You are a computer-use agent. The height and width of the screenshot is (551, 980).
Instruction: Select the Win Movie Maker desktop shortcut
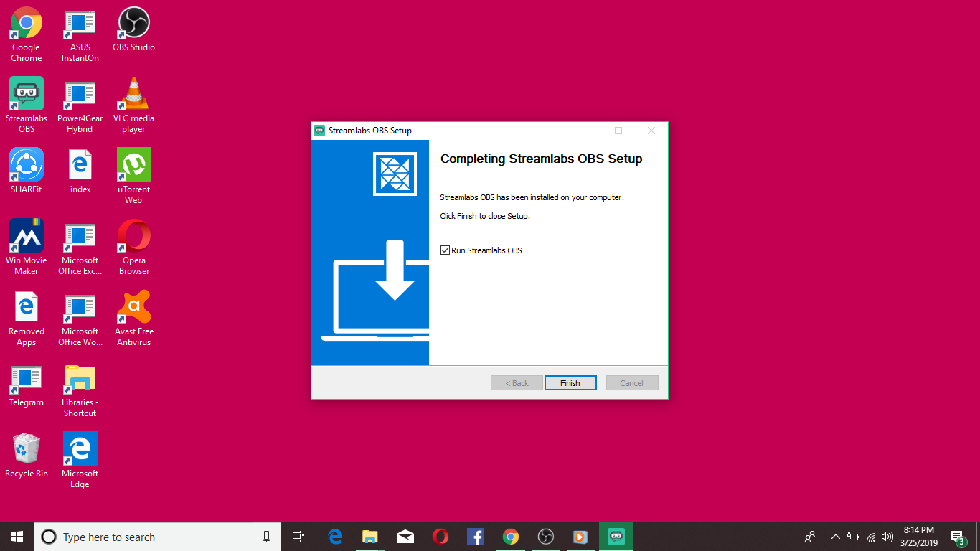click(27, 248)
